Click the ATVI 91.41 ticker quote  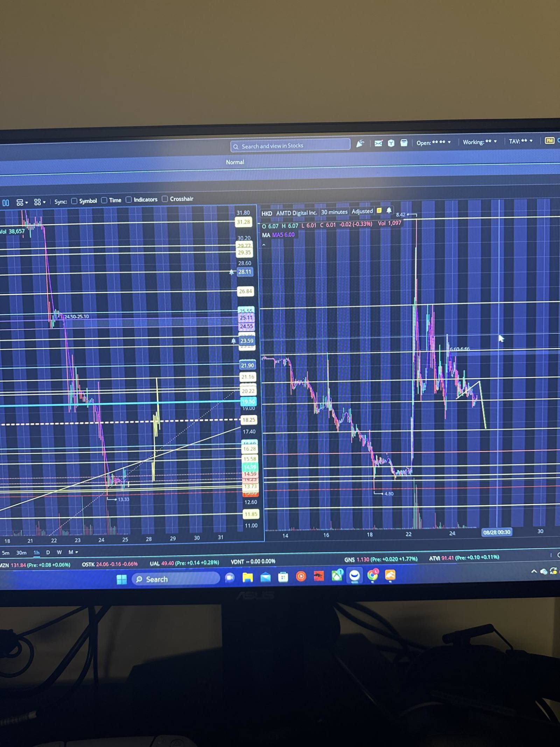point(464,558)
